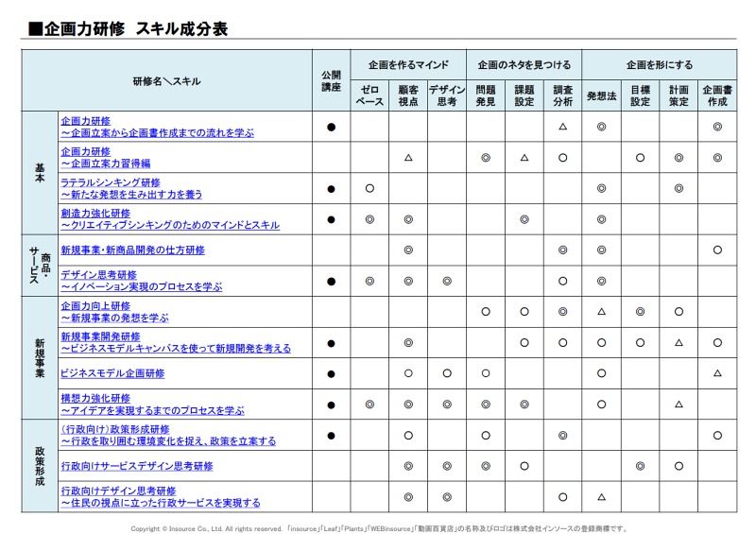756x534 pixels.
Task: Open 新規事業開発研修 link
Action: pos(176,342)
